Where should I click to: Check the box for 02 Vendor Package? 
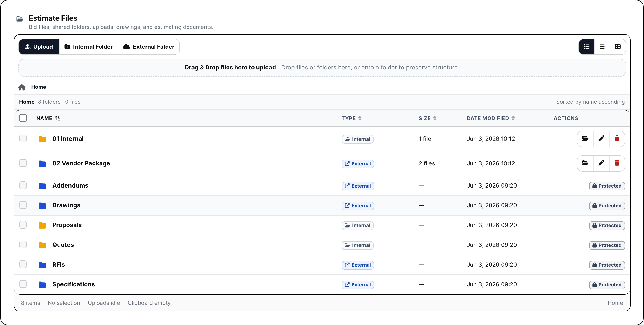click(23, 163)
